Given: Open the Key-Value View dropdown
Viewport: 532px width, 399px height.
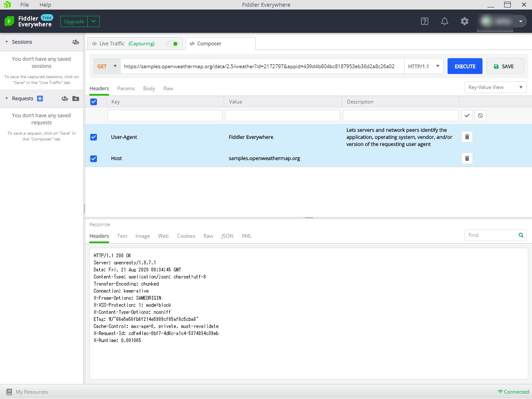Looking at the screenshot, I should [x=495, y=87].
